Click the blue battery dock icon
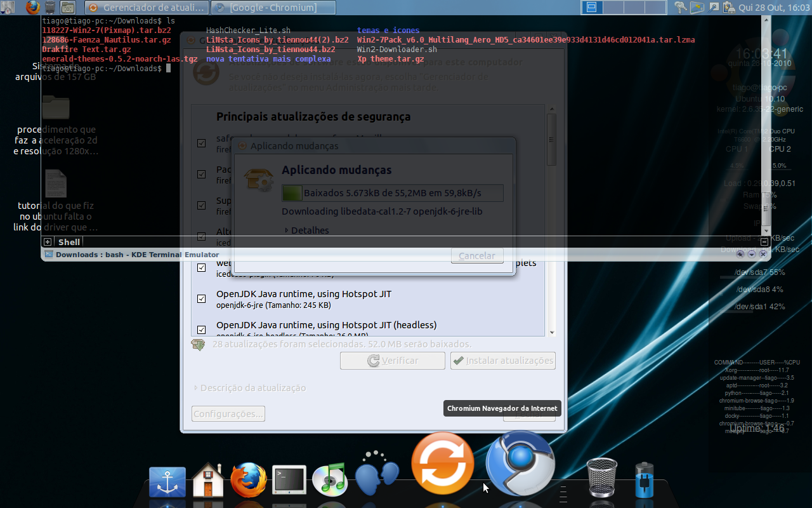812x508 pixels. [x=645, y=480]
